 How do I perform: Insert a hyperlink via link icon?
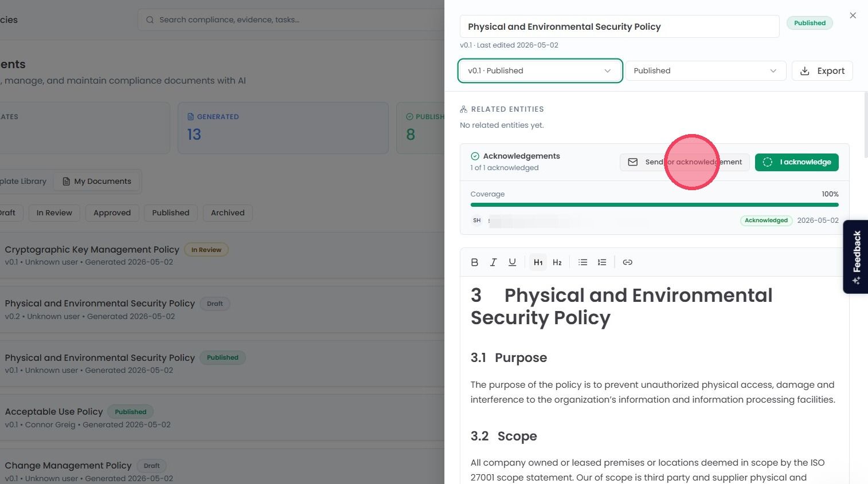628,262
